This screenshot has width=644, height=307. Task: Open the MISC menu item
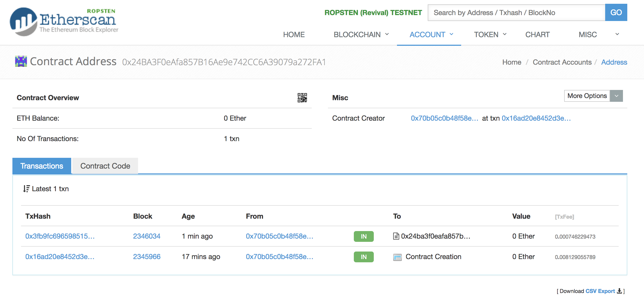pos(588,34)
